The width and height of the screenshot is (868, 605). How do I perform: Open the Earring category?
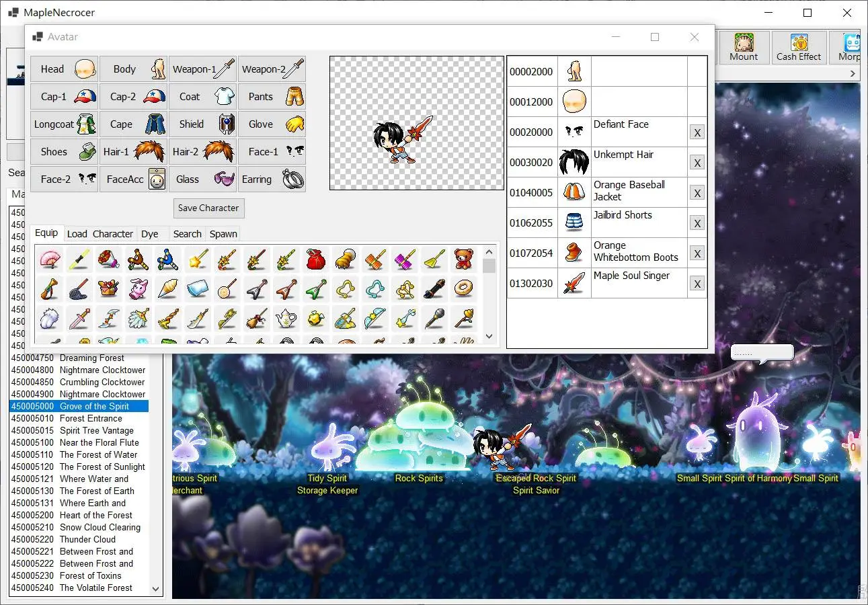tap(272, 179)
